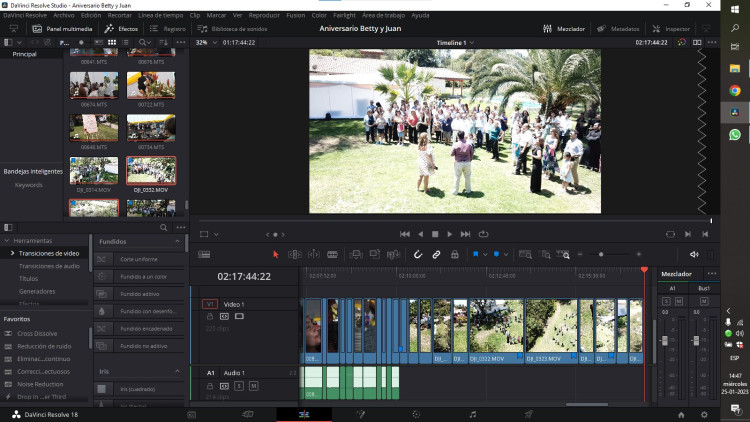The image size is (750, 422).
Task: Toggle the Mezclador button in top bar
Action: tap(564, 29)
